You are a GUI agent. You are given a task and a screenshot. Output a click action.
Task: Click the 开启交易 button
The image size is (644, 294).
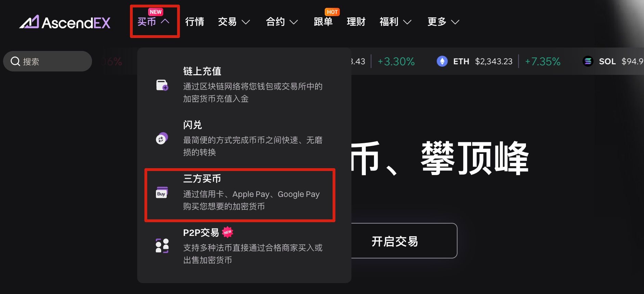click(x=395, y=241)
